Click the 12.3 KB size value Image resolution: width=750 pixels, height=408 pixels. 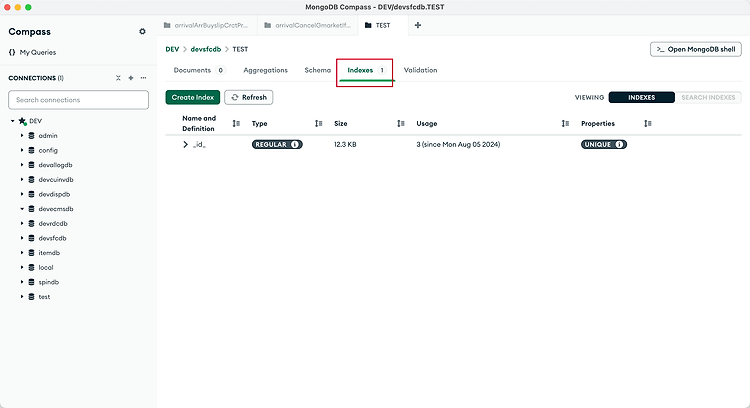345,144
